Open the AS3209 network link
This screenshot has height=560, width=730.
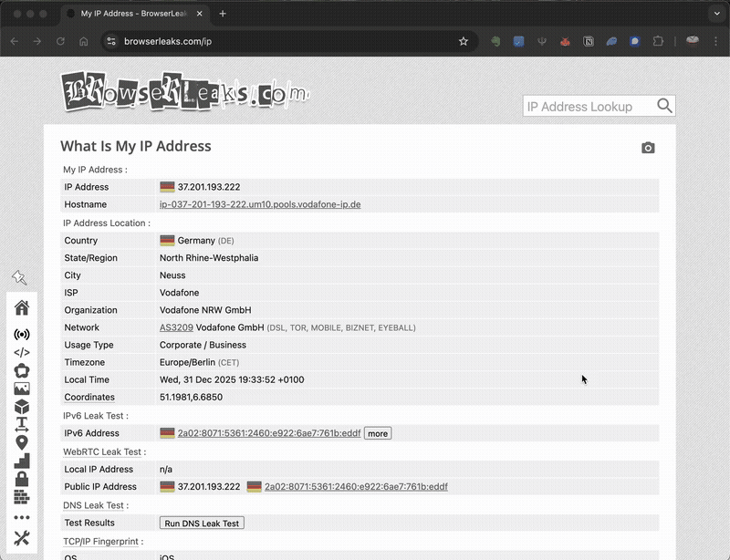tap(176, 327)
